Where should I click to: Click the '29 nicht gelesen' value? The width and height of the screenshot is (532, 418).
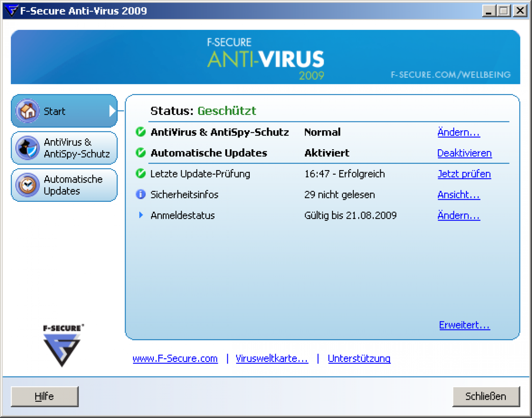tap(340, 195)
